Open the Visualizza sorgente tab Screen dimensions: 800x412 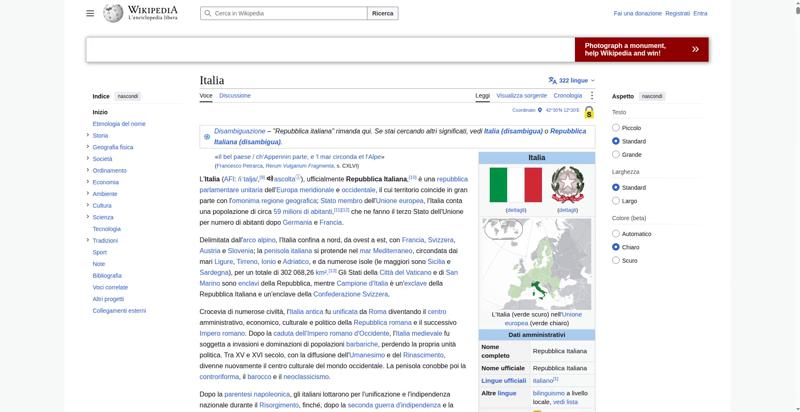click(x=521, y=95)
